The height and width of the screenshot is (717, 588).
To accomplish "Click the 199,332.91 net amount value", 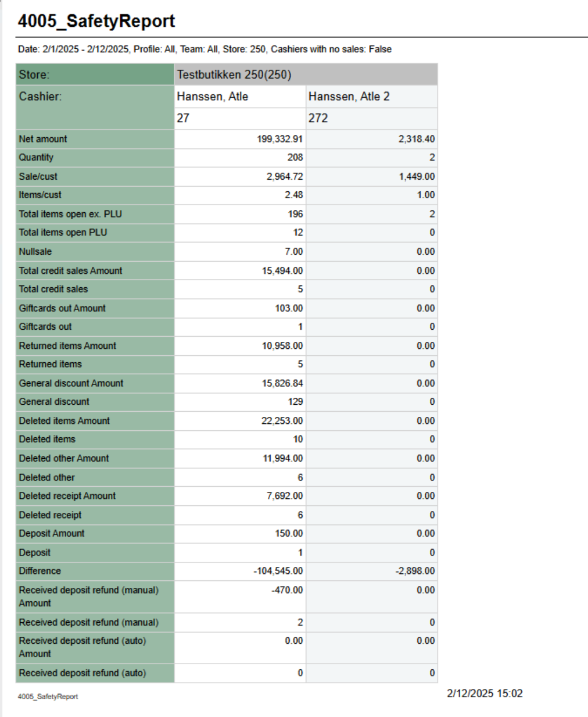I will pos(279,139).
